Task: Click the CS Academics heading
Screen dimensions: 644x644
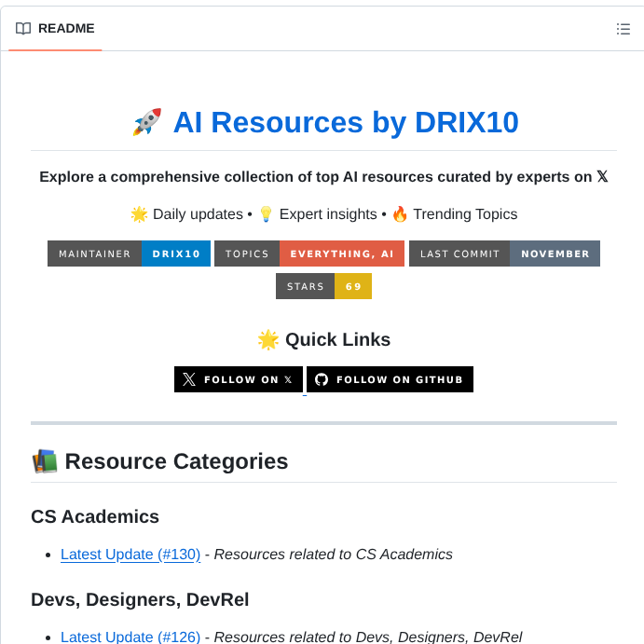Action: coord(95,516)
